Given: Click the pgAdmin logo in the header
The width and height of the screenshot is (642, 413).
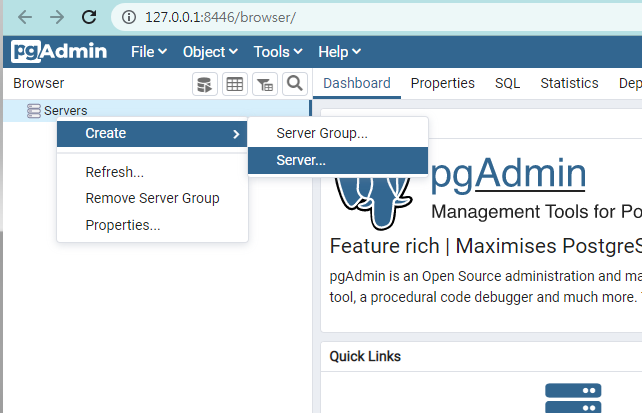Looking at the screenshot, I should point(59,52).
